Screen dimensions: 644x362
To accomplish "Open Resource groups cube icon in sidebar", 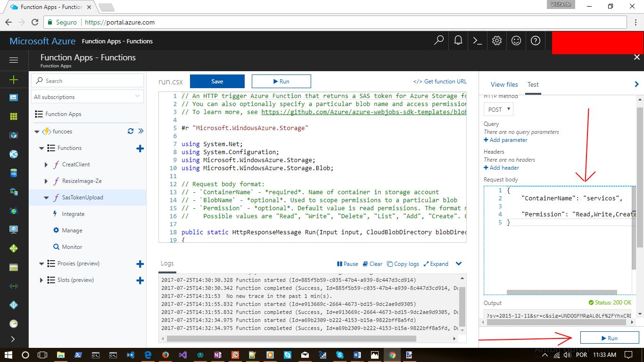I will pyautogui.click(x=14, y=135).
